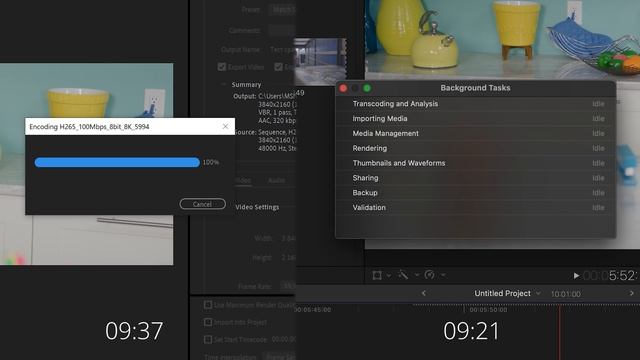Open the retime options dropdown arrow
640x360 pixels.
[443, 275]
